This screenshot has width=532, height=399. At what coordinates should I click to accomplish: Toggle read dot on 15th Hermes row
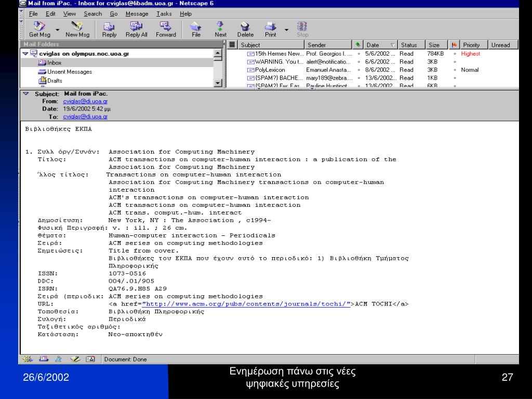click(358, 54)
